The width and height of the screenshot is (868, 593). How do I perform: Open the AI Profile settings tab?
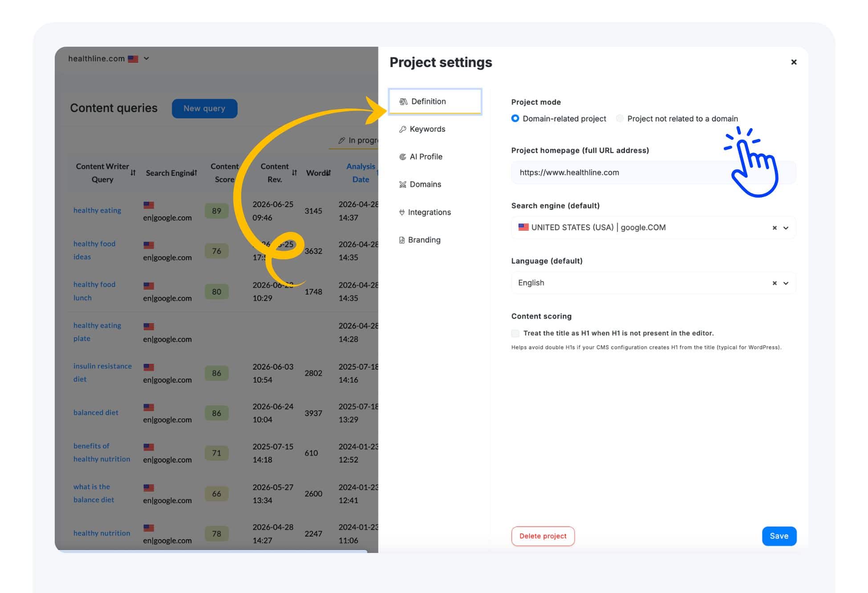(x=421, y=157)
